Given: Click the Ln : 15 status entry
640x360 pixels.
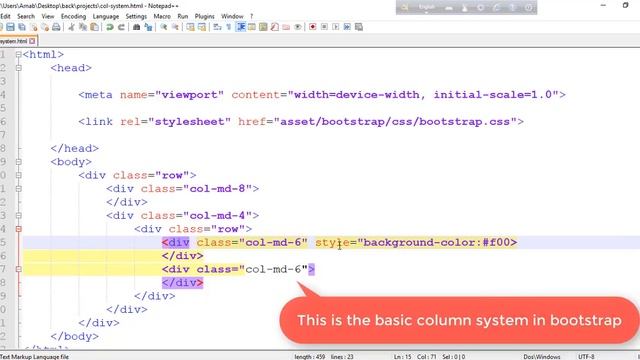Looking at the screenshot, I should tap(402, 357).
